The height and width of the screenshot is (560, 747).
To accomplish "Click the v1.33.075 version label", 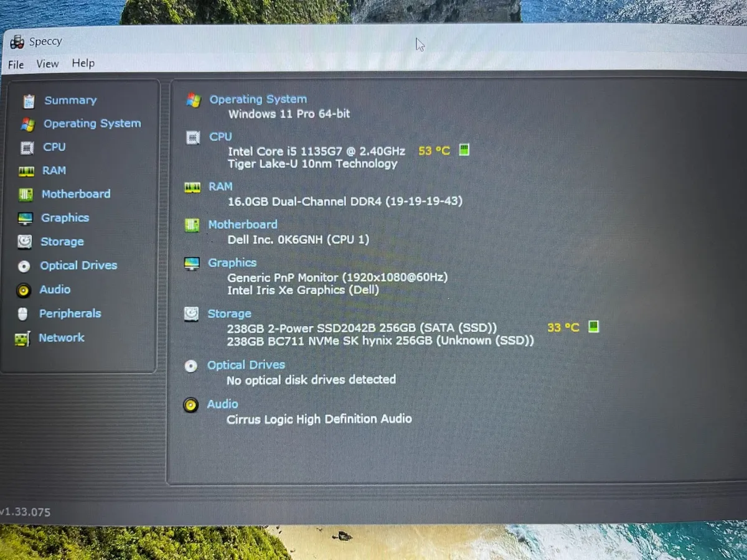I will (x=25, y=512).
